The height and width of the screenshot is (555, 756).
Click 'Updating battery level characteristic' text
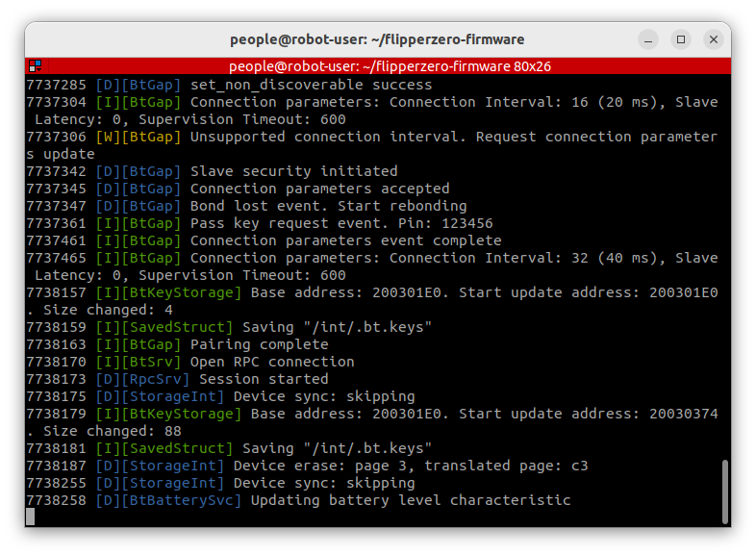click(x=411, y=500)
